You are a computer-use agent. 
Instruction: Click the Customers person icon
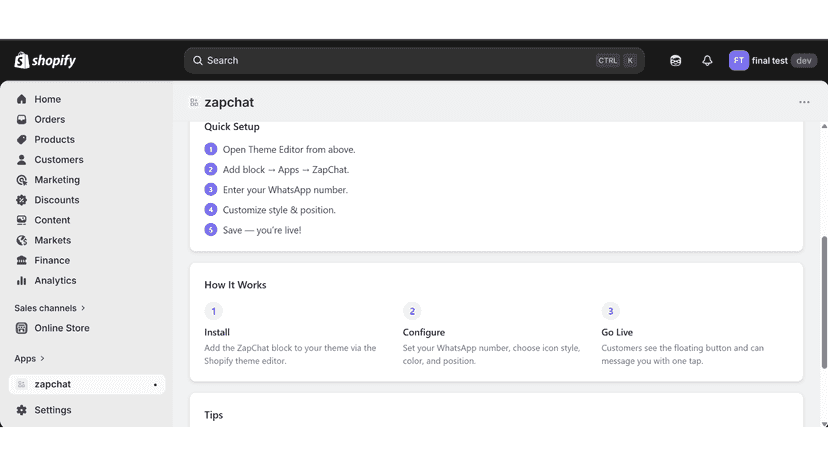[22, 160]
